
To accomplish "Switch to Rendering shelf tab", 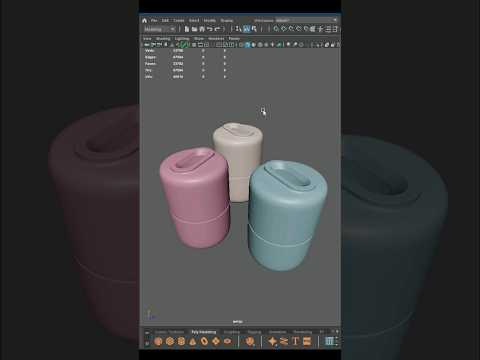I will click(x=303, y=332).
